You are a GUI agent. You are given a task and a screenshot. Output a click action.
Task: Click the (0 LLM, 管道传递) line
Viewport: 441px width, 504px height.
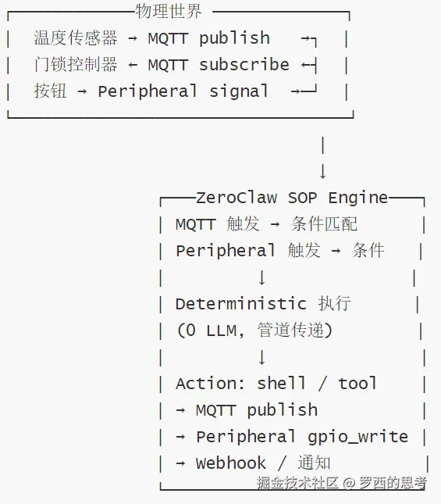(254, 330)
